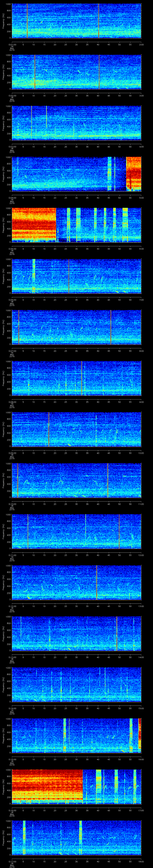This screenshot has width=153, height=868.
Task: Click the '0:12:00' start time label
Action: coord(12,606)
